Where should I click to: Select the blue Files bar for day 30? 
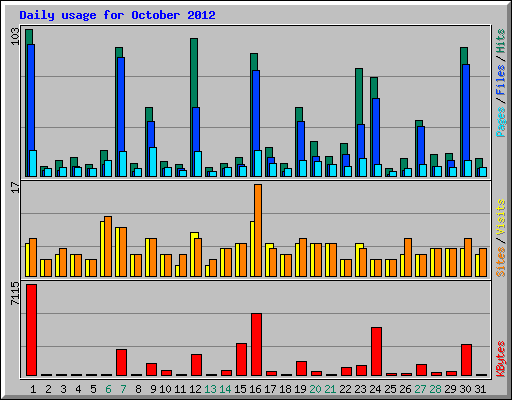[x=466, y=112]
